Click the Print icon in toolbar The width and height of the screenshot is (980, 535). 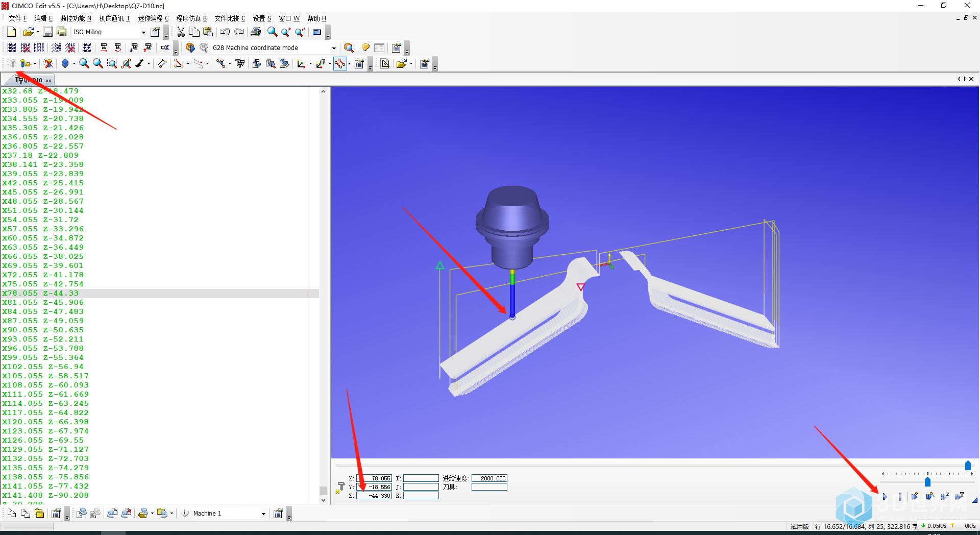click(x=256, y=32)
